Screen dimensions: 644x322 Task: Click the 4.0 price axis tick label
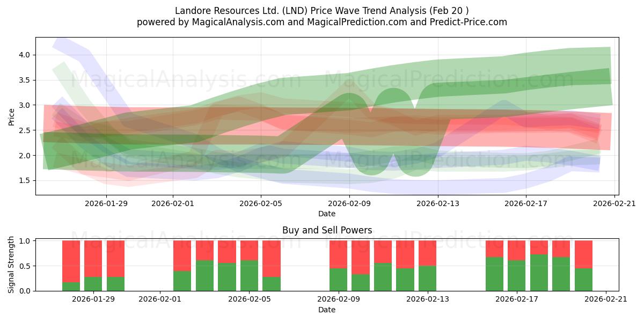coord(26,55)
